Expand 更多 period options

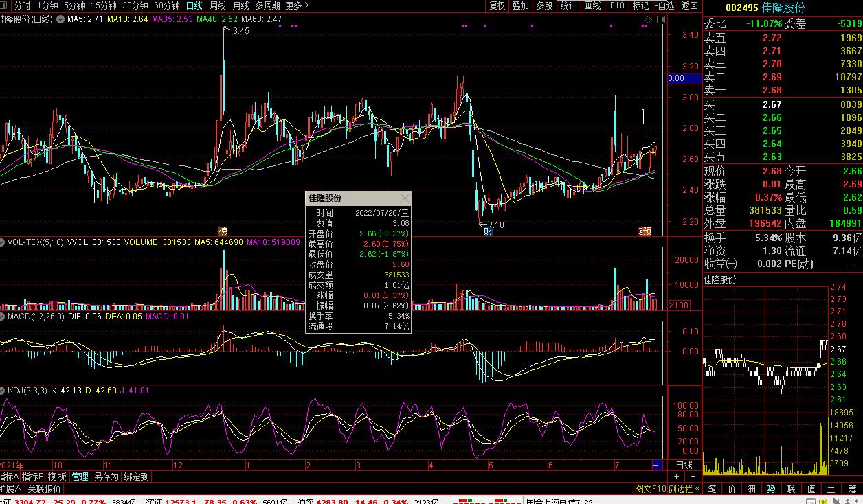[297, 5]
